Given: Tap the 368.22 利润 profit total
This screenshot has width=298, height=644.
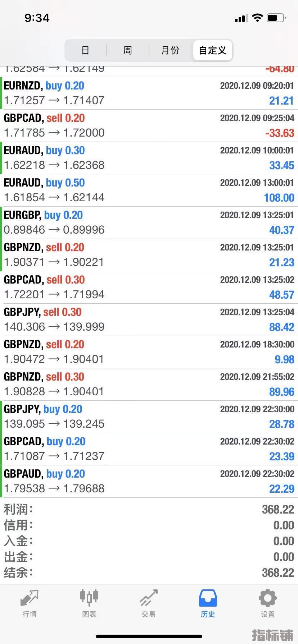Looking at the screenshot, I should (278, 509).
